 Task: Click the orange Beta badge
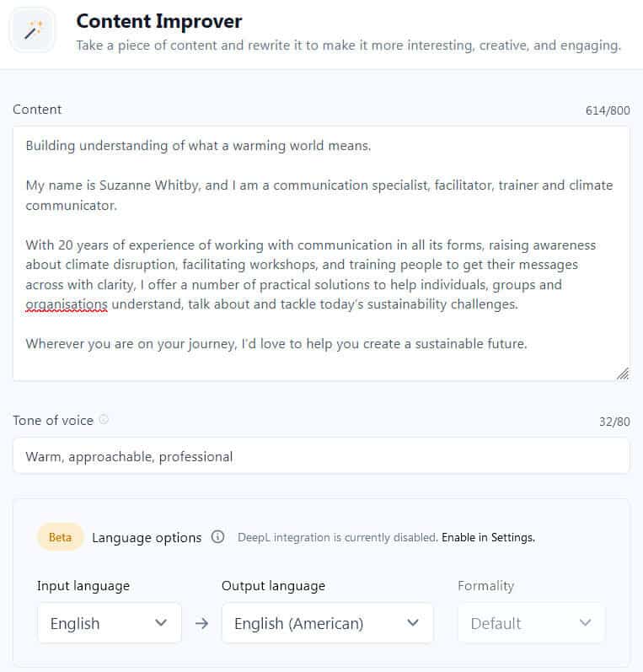pos(60,537)
